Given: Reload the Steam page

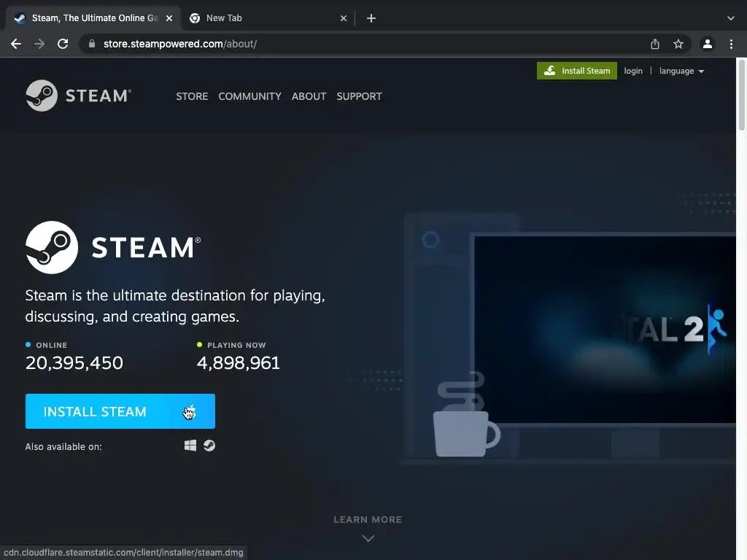Looking at the screenshot, I should (x=63, y=44).
